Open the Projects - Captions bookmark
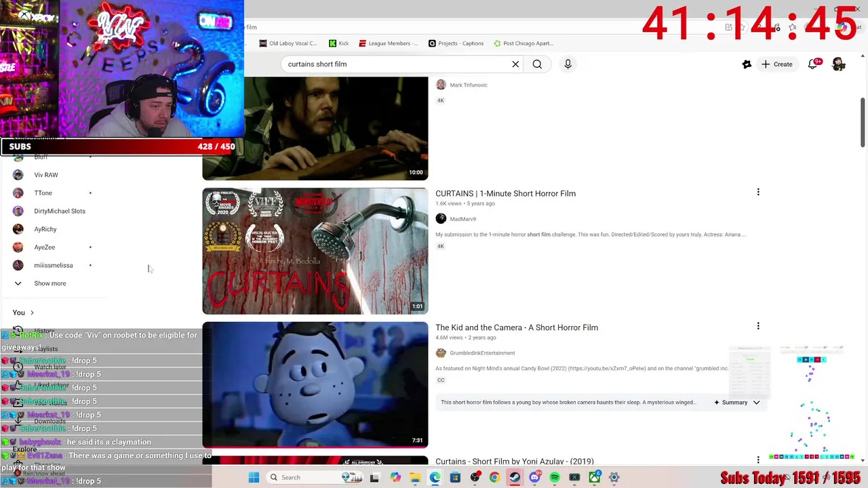This screenshot has height=488, width=868. coord(456,43)
